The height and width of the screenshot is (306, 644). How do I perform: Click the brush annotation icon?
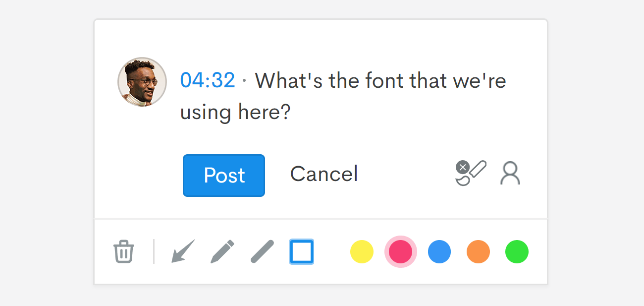point(474,173)
